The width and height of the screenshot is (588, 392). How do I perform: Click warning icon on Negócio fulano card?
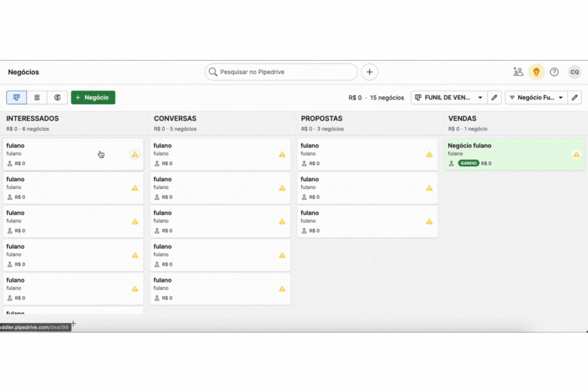[576, 154]
